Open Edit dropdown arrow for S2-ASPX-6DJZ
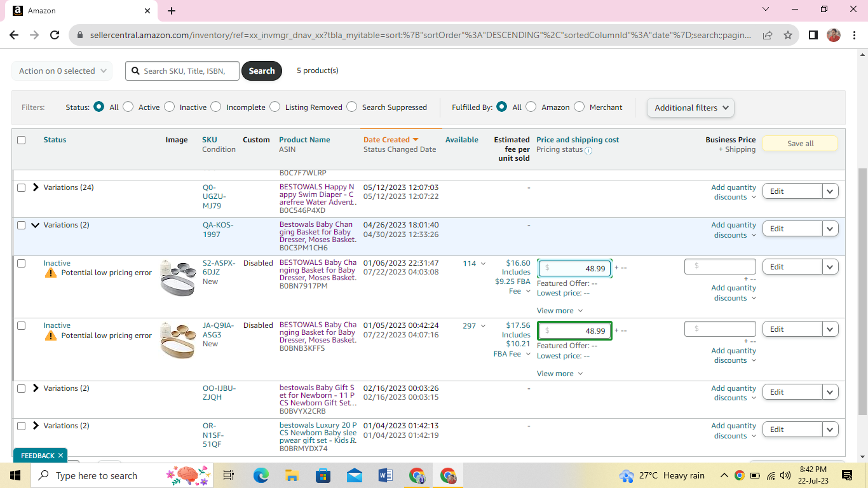 [831, 267]
